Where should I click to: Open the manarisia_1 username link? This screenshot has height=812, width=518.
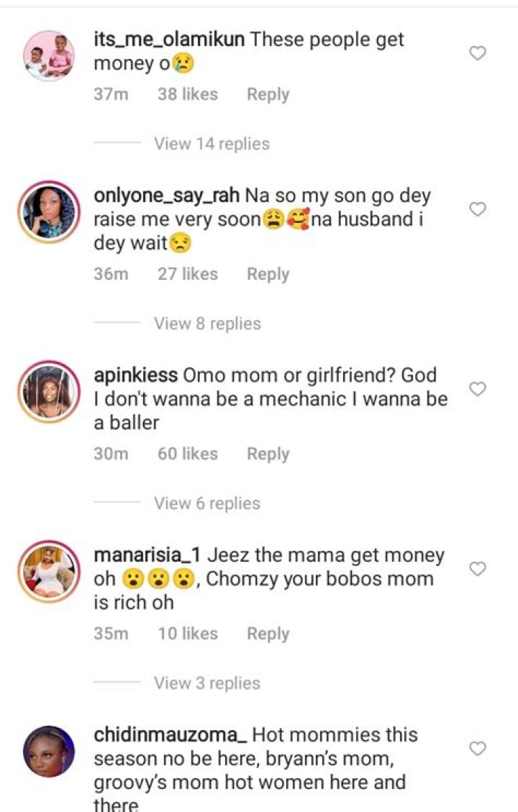click(150, 555)
